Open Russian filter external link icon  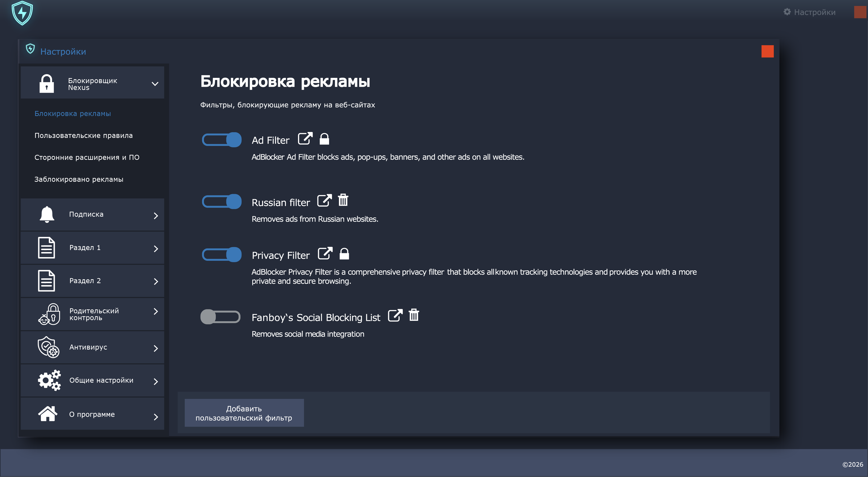click(324, 200)
